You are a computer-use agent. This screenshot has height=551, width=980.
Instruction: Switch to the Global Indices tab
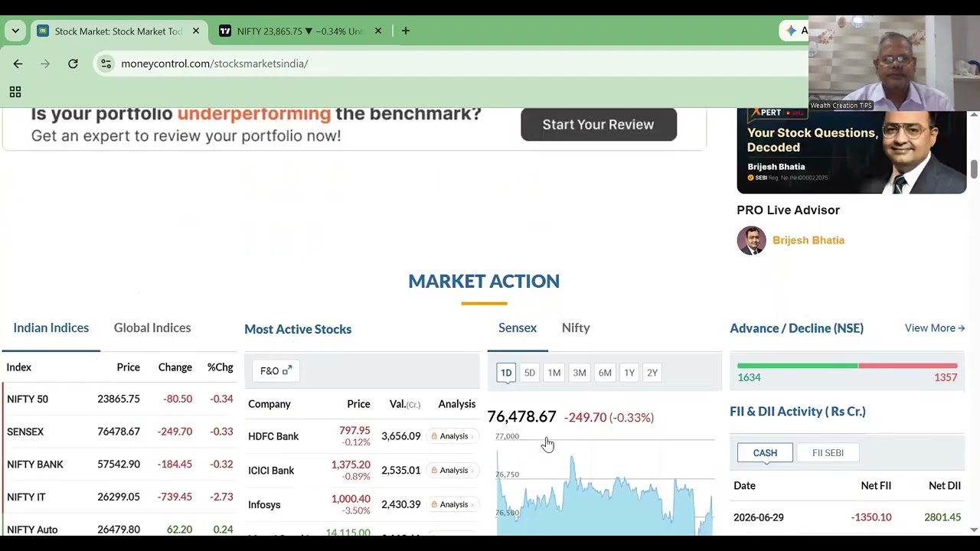pyautogui.click(x=152, y=328)
